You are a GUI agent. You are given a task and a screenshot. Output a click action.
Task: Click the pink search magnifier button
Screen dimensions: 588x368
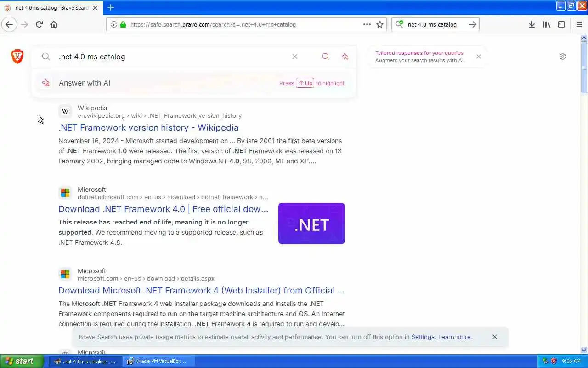(x=325, y=57)
